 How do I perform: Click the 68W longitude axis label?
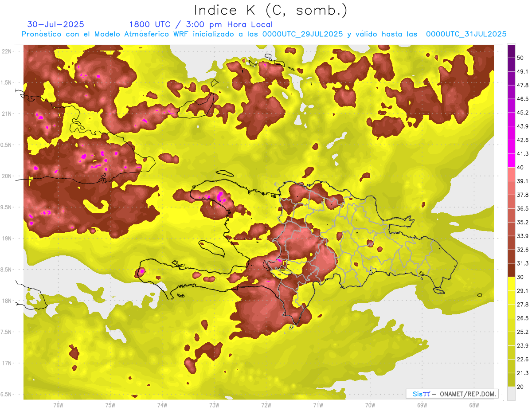pos(473,405)
